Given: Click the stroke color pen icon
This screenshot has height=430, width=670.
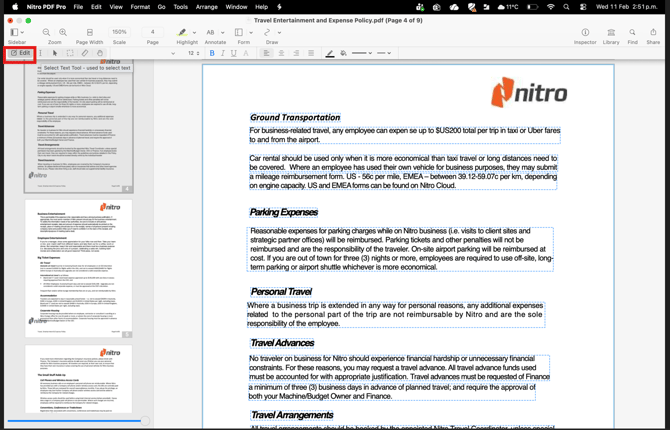Looking at the screenshot, I should click(x=329, y=53).
